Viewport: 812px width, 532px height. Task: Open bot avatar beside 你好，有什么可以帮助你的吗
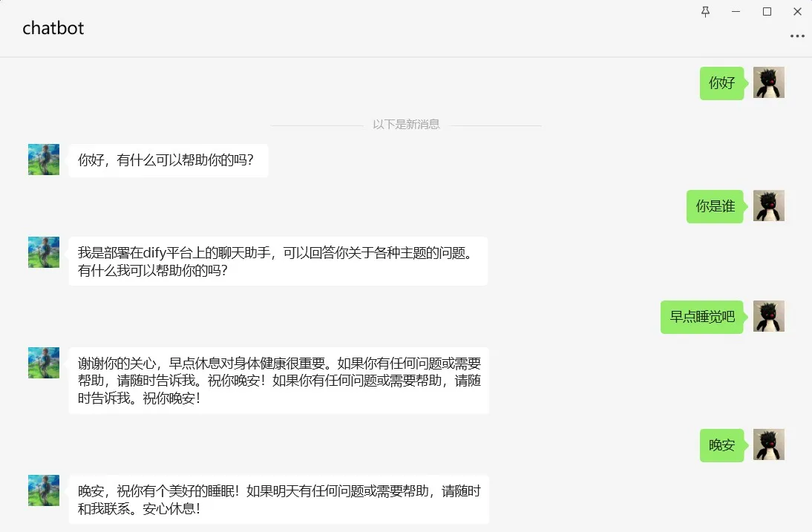[44, 160]
